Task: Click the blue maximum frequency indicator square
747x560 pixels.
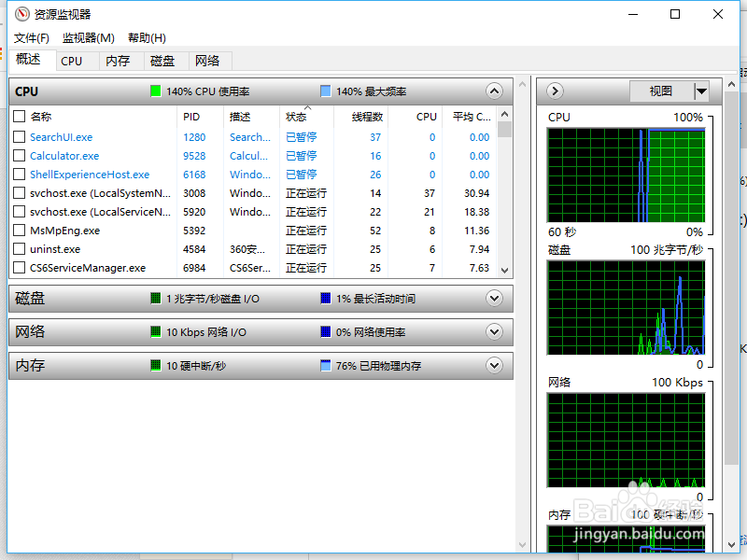Action: click(325, 91)
